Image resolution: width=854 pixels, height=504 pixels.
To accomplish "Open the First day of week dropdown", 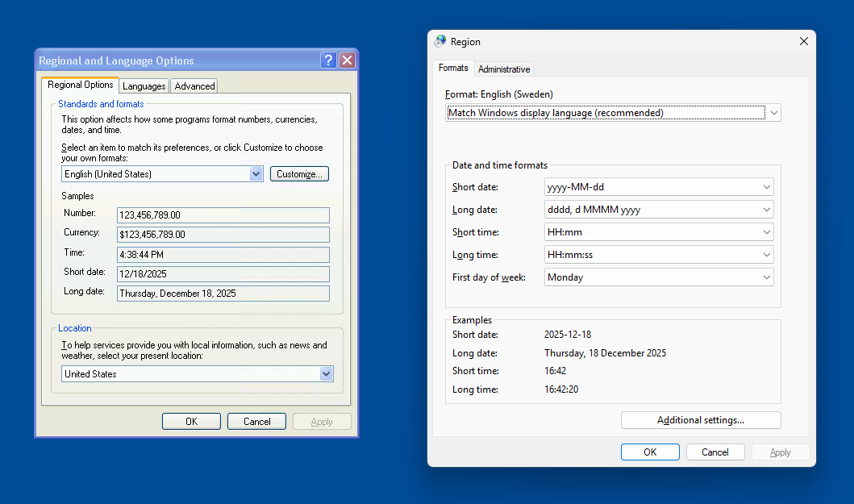I will pos(766,277).
